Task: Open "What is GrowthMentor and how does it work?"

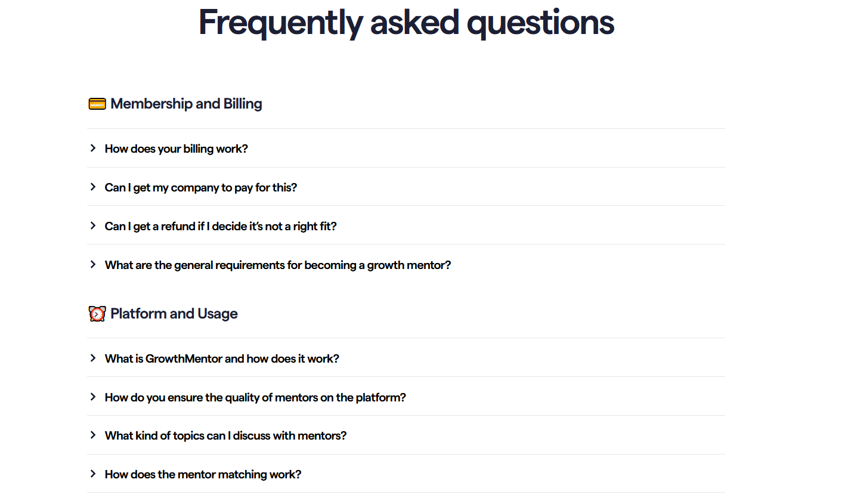Action: coord(222,358)
